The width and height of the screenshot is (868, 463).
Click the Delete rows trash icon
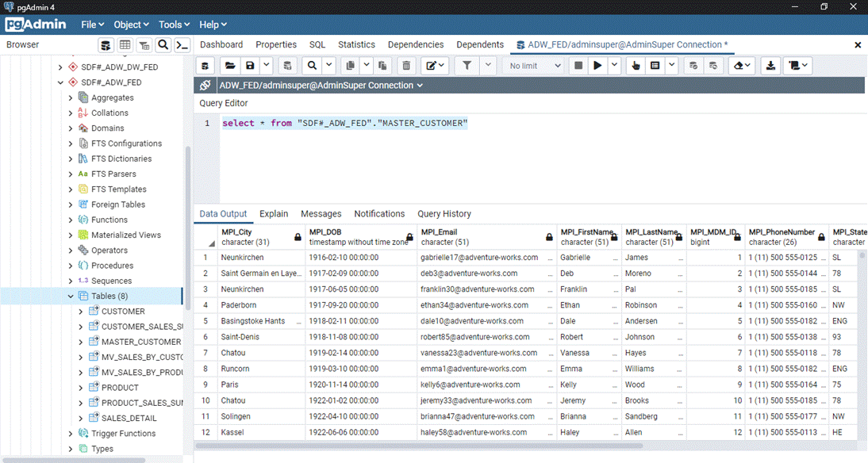[406, 66]
